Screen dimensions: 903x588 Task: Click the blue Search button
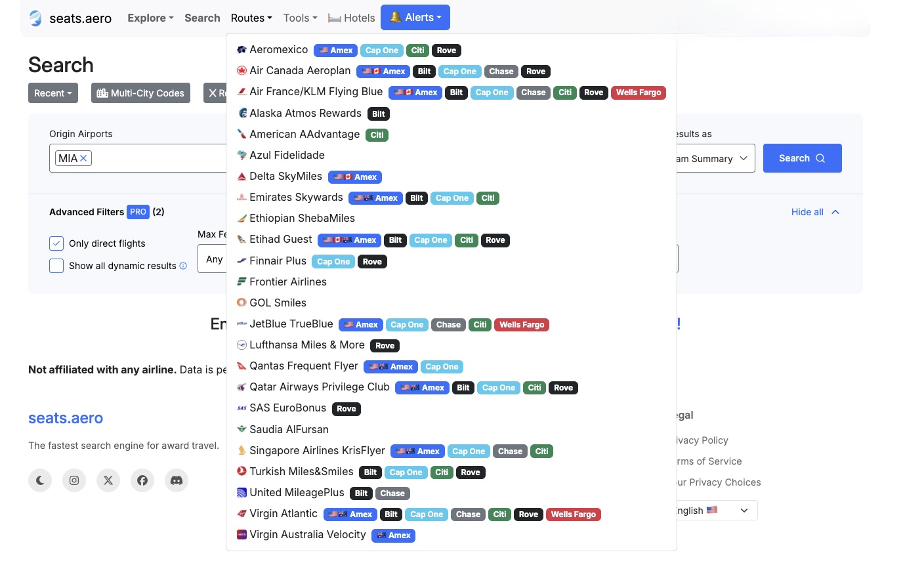click(802, 158)
